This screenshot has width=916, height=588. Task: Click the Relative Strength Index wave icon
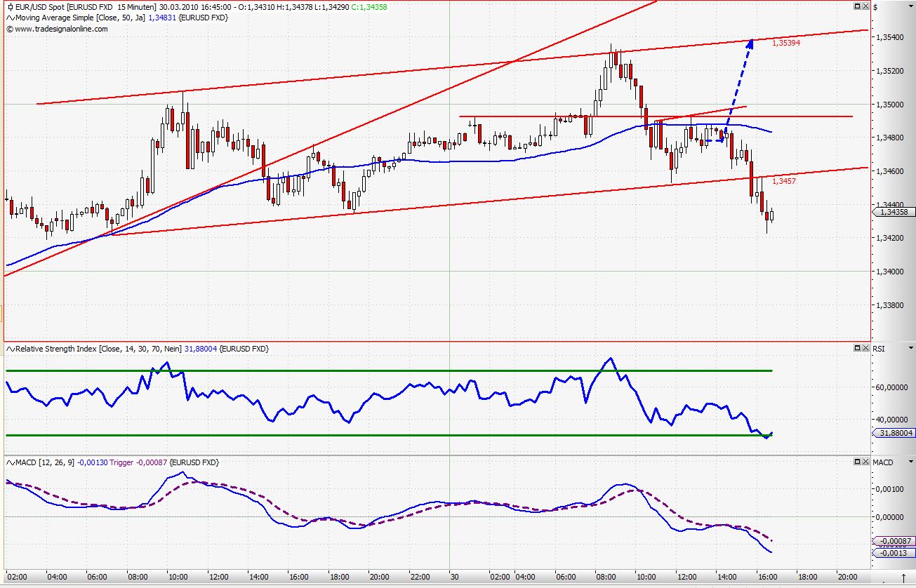click(10, 349)
